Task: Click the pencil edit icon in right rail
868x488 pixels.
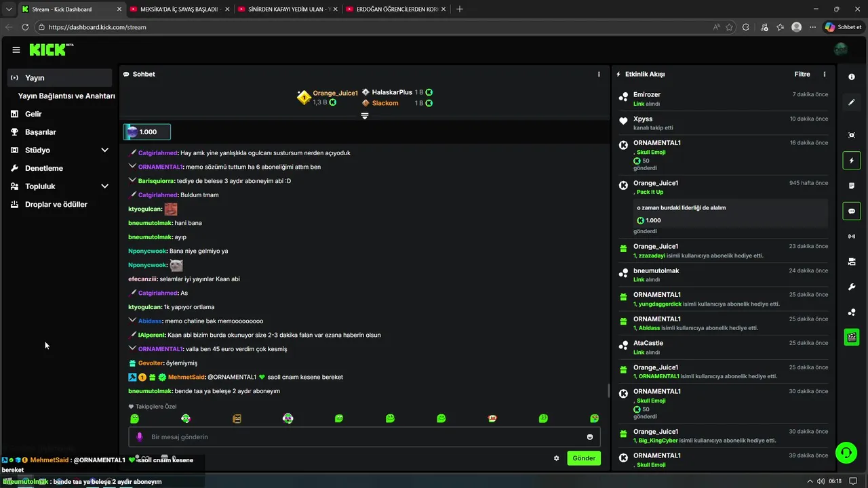Action: 852,102
